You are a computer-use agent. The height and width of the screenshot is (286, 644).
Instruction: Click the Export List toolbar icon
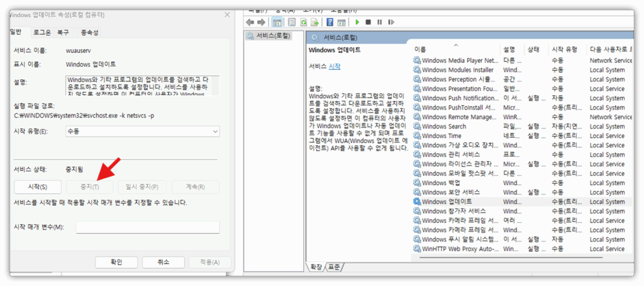[x=315, y=22]
